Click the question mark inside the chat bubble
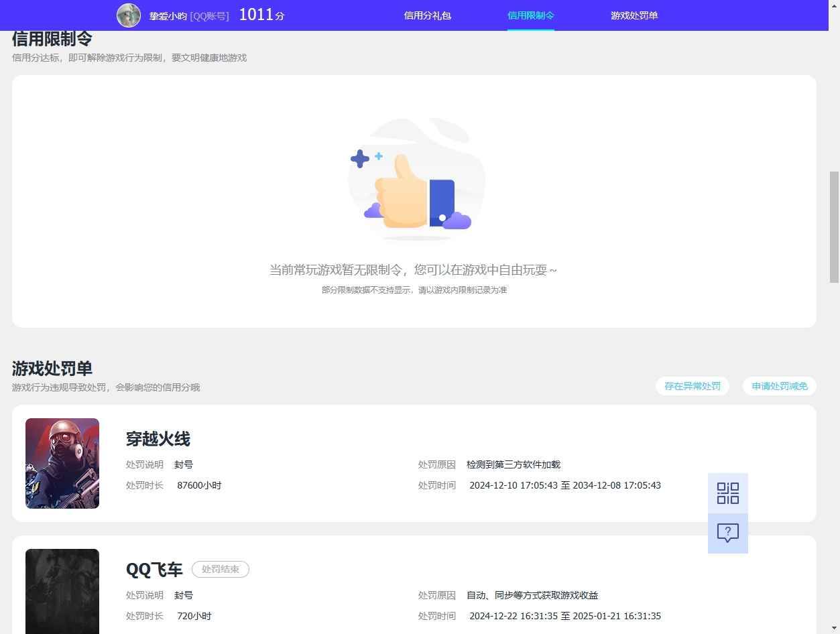 click(727, 533)
